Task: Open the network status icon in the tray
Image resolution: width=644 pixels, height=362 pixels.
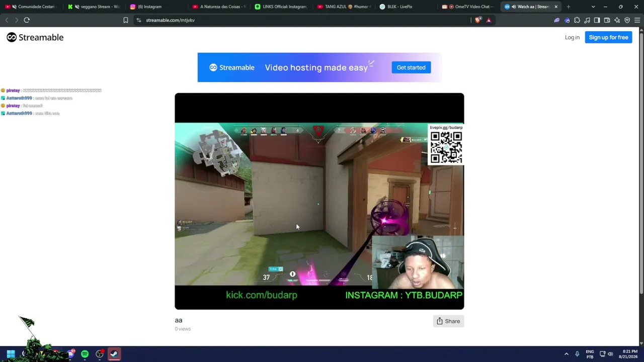Action: pyautogui.click(x=602, y=354)
